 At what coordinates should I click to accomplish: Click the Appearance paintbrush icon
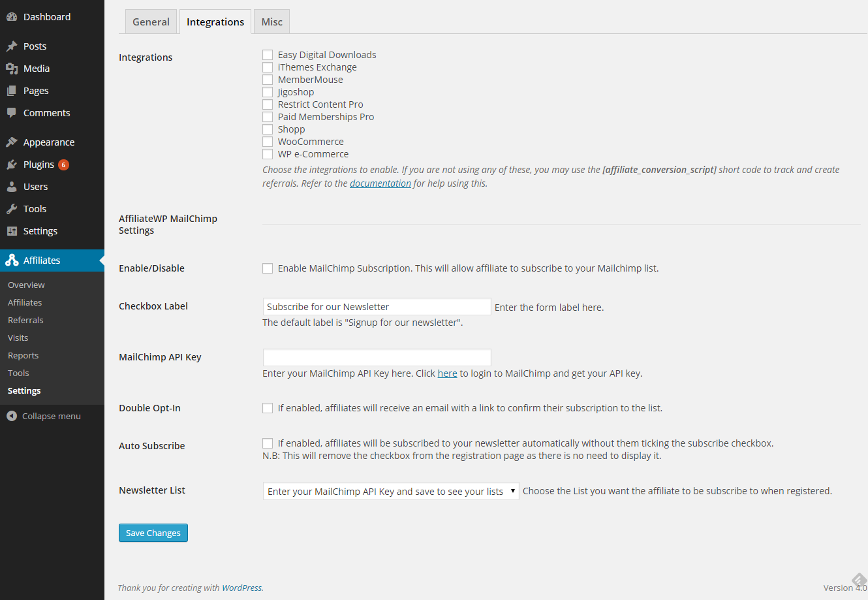tap(12, 142)
